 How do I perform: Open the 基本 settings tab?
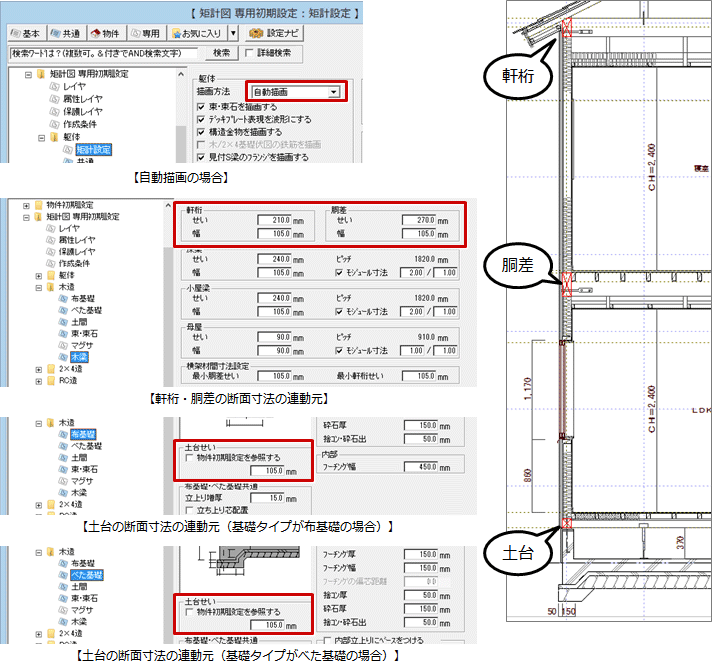point(26,34)
